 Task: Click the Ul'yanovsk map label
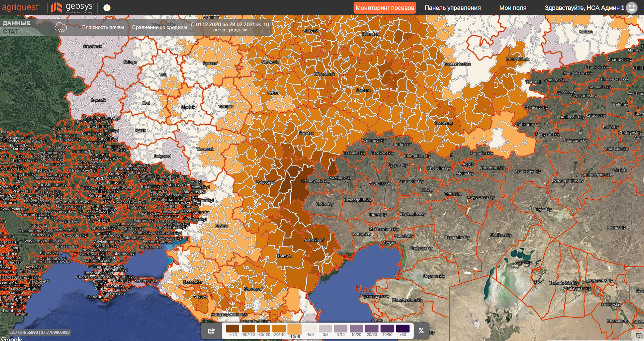(324, 74)
